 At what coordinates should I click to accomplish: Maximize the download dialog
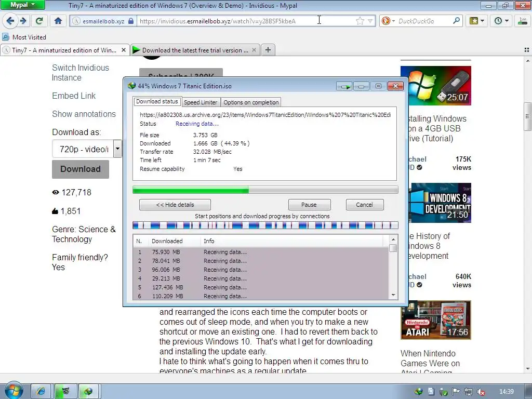pos(378,86)
